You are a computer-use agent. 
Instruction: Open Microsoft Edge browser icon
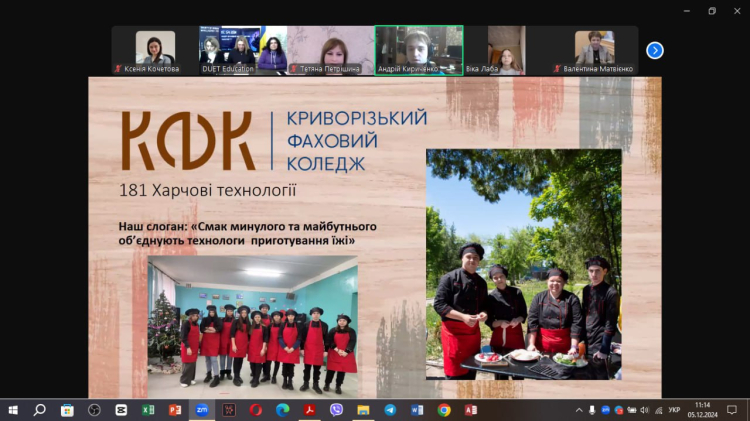pyautogui.click(x=282, y=410)
